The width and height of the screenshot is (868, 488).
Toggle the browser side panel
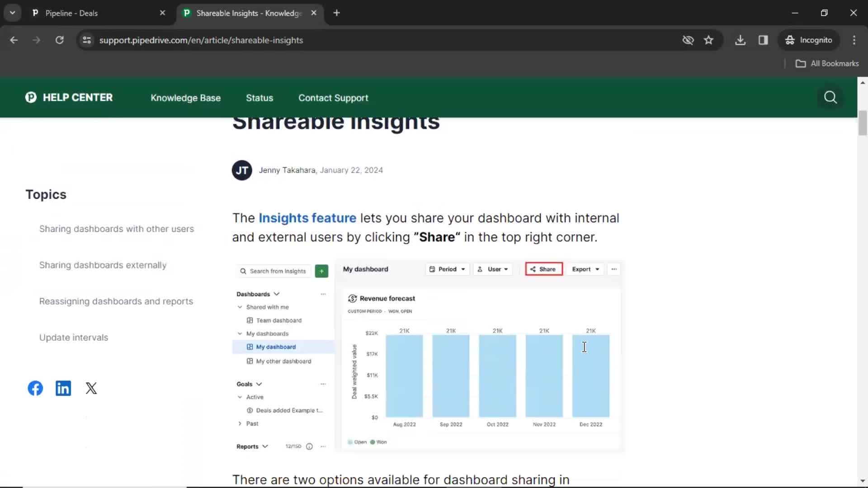coord(763,40)
